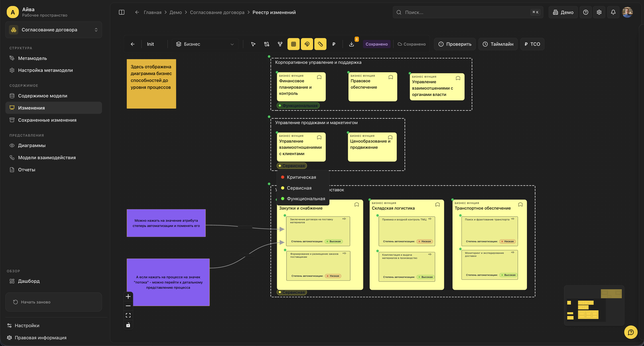Click bookmark icon on Финансовое планирование и контроль
This screenshot has width=644, height=346.
[x=319, y=77]
